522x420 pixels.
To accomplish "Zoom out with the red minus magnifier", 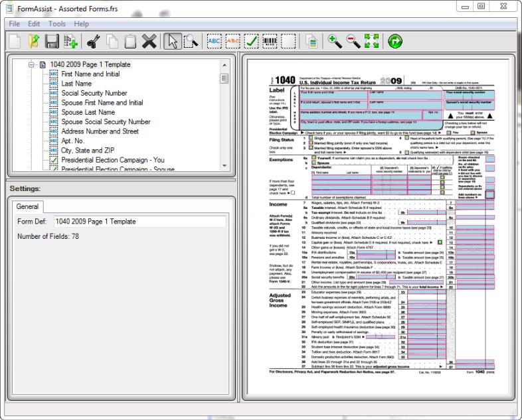I will click(x=353, y=41).
